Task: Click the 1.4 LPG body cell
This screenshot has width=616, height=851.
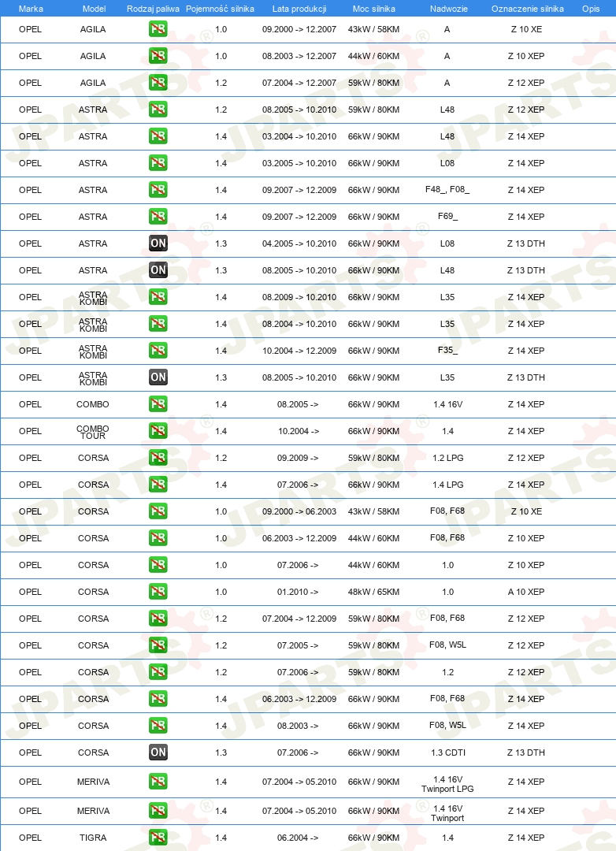Action: coord(447,485)
